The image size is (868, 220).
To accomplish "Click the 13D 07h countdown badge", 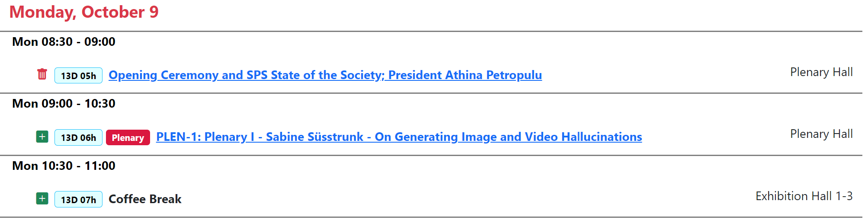I will 78,200.
